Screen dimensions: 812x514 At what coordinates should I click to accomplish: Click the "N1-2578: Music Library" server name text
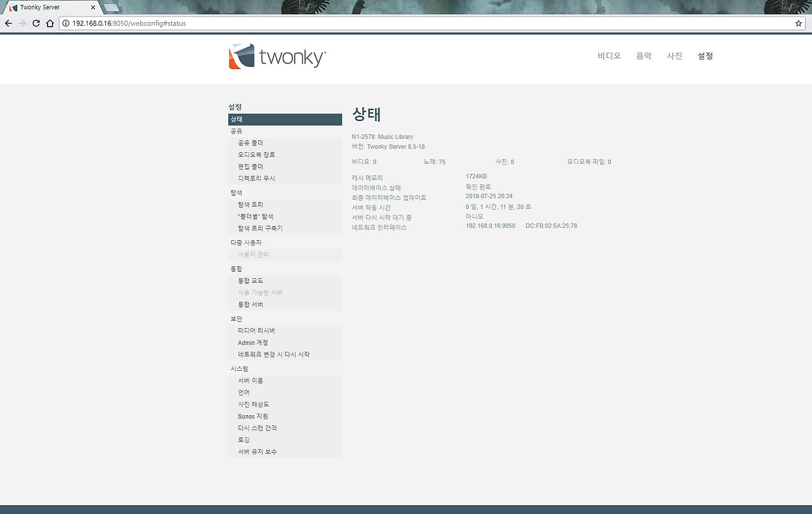point(383,137)
